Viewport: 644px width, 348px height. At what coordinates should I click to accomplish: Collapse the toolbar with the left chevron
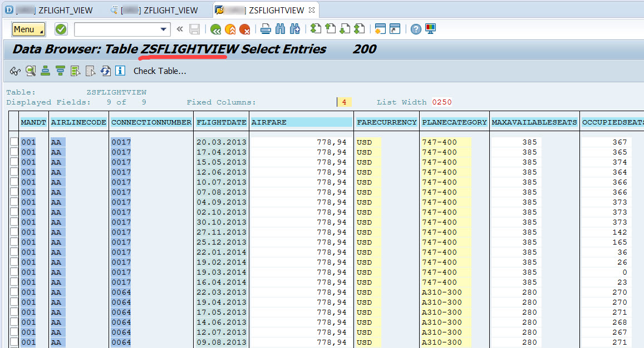coord(179,28)
